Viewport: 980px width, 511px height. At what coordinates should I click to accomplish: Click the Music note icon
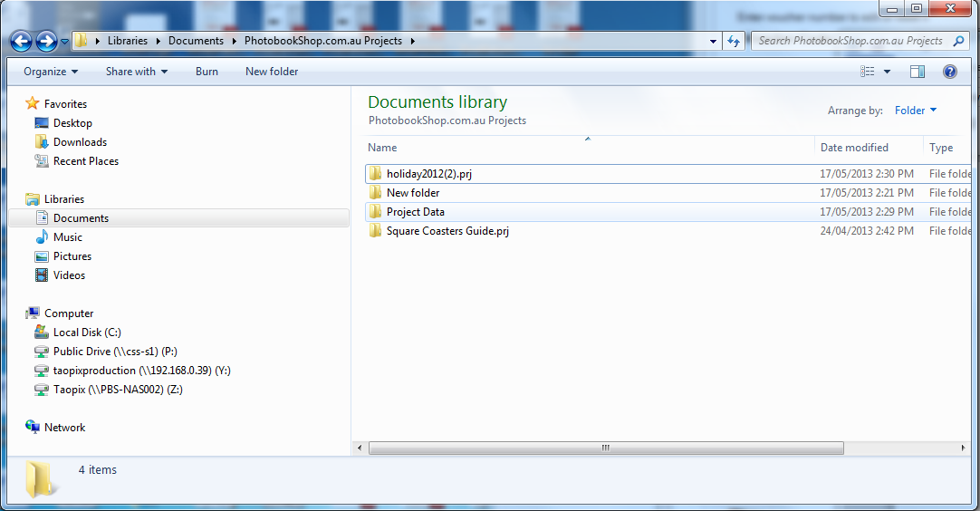pos(42,236)
